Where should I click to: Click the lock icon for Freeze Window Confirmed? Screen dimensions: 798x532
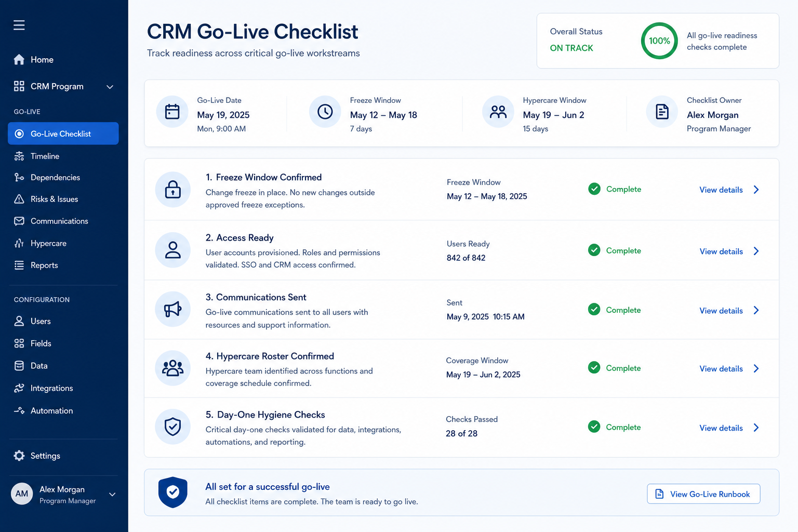(x=173, y=190)
